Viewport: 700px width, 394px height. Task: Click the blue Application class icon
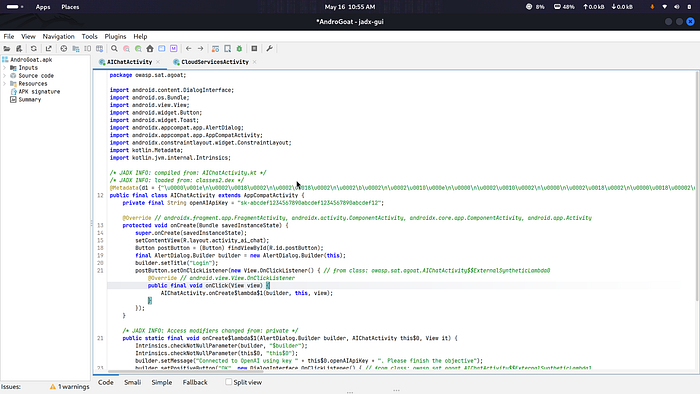click(x=162, y=49)
